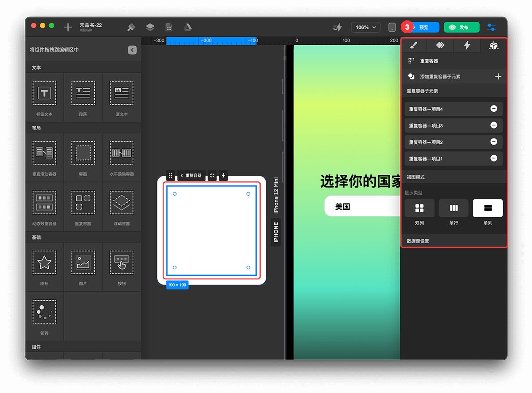Viewport: 532px width, 393px height.
Task: Choose 单列 single column display type
Action: 488,208
